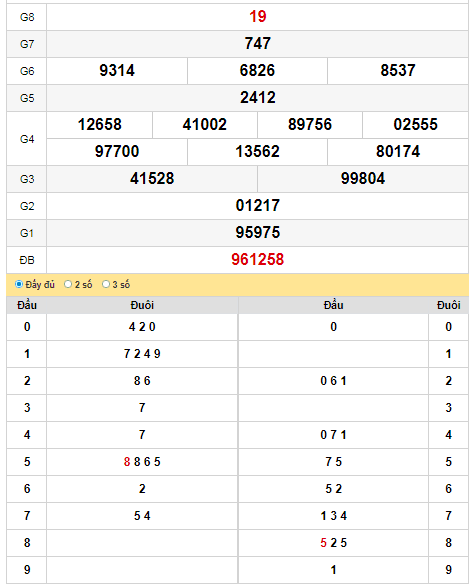
Task: Click the ĐB row label
Action: pyautogui.click(x=27, y=260)
